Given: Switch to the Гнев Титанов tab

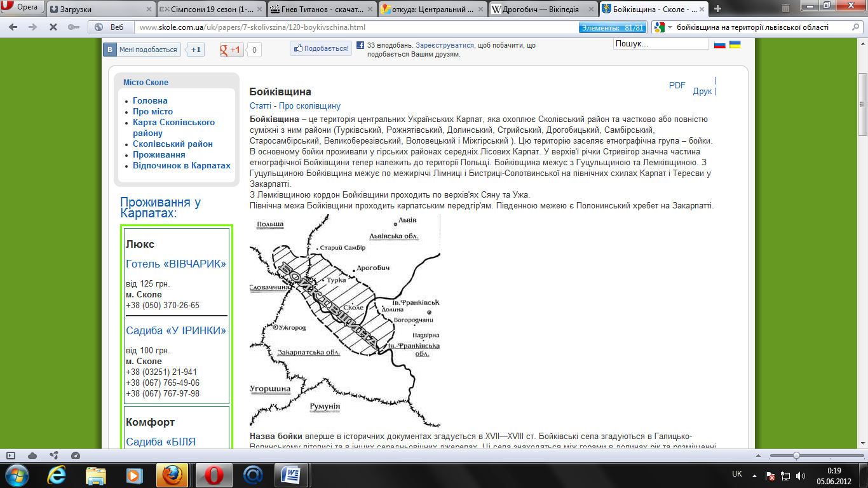Looking at the screenshot, I should [321, 10].
